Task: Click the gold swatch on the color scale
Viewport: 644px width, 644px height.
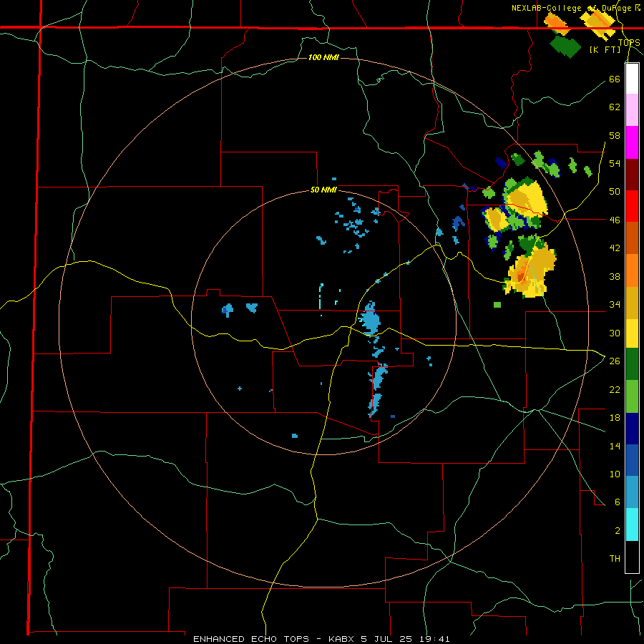Action: pos(632,303)
